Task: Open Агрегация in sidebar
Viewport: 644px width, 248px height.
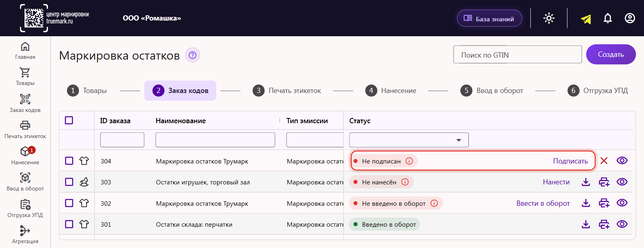Action: tap(25, 235)
